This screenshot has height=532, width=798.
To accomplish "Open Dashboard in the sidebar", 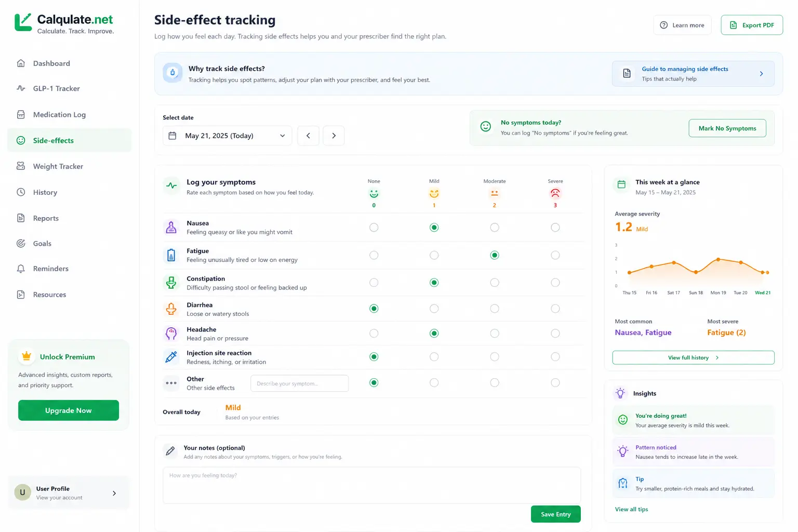I will click(x=69, y=63).
